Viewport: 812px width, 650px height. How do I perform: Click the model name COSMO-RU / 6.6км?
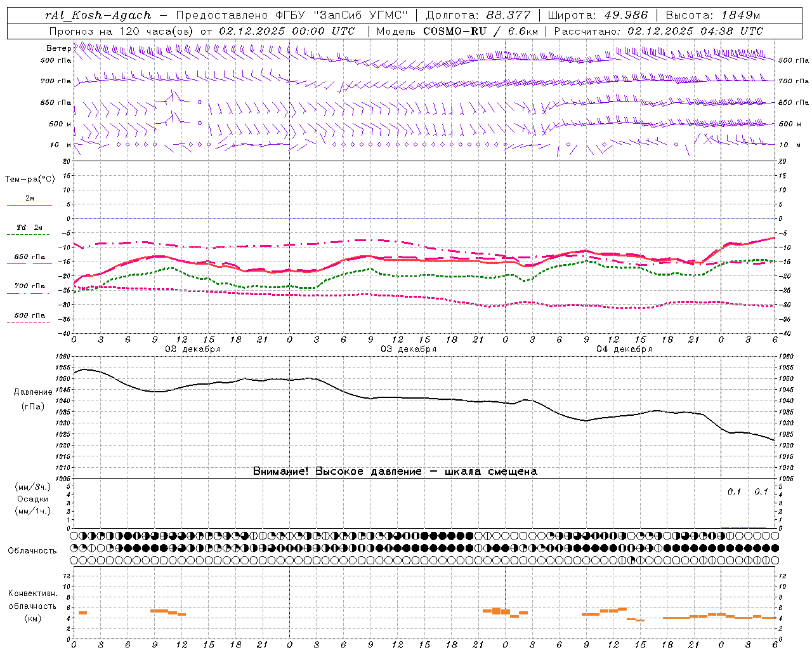click(480, 31)
